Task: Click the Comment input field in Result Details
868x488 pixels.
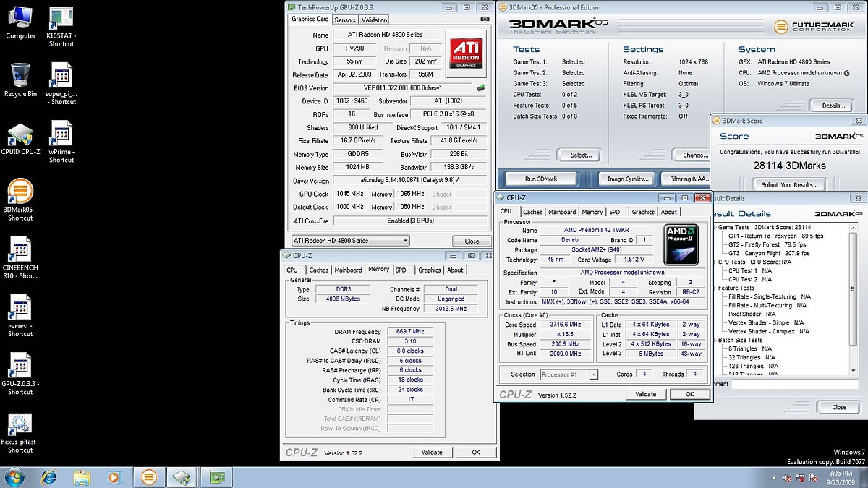Action: pyautogui.click(x=793, y=384)
